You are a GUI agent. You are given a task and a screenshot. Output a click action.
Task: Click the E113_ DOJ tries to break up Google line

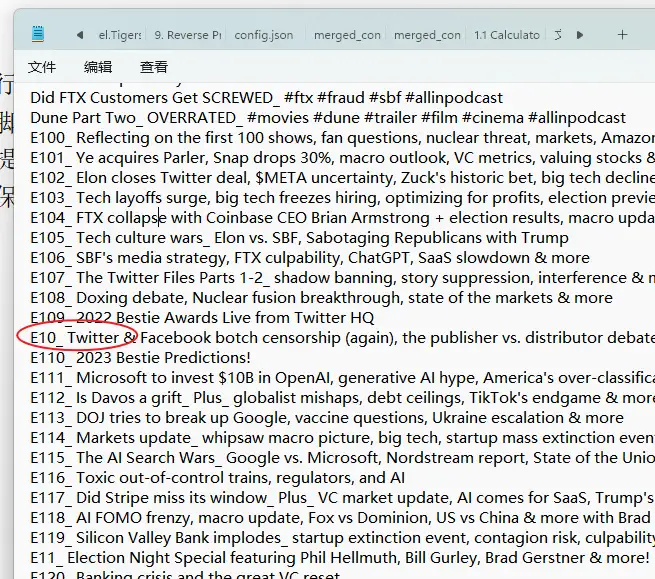(327, 418)
